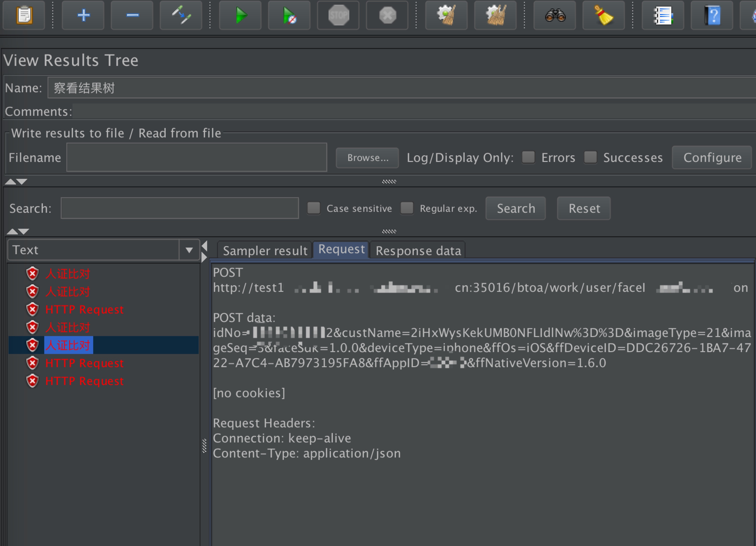Enable the Successes checkbox
The width and height of the screenshot is (756, 546).
[x=590, y=157]
